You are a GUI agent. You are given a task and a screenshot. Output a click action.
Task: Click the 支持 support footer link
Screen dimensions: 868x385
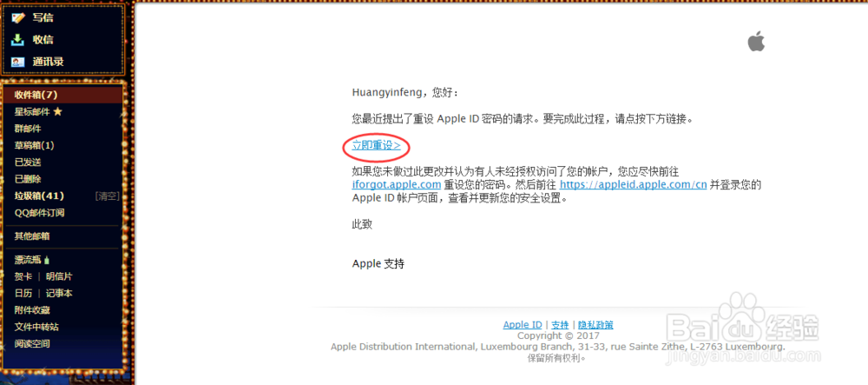coord(560,325)
